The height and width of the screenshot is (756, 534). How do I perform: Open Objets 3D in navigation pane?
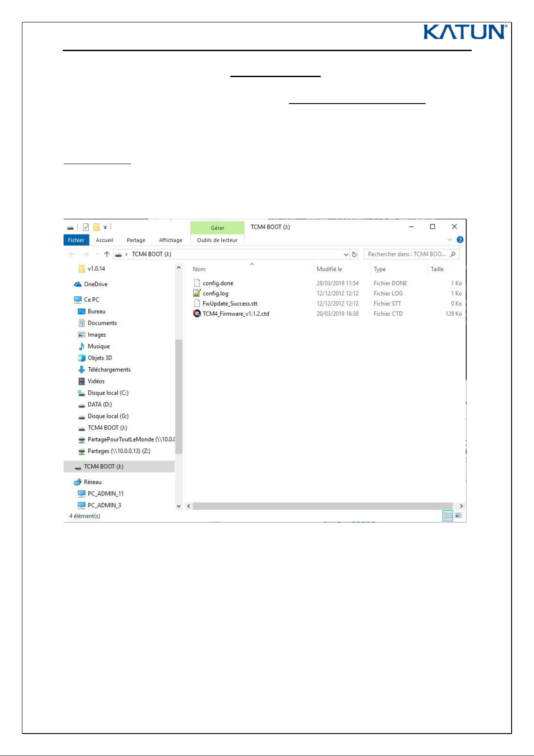tap(99, 358)
